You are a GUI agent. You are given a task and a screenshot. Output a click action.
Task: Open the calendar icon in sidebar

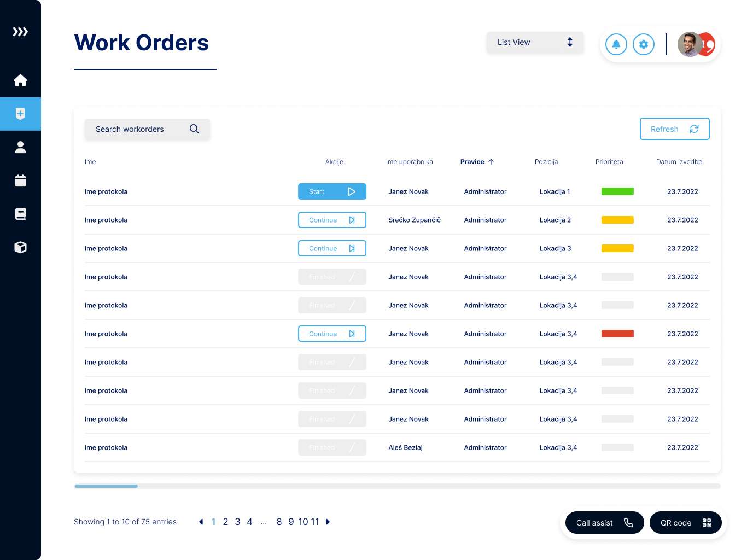20,180
